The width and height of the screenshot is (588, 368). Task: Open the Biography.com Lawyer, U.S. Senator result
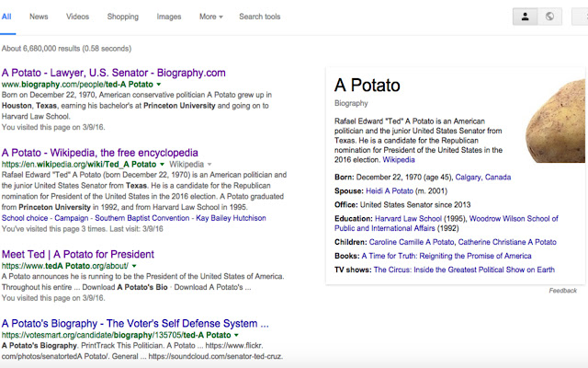click(114, 73)
